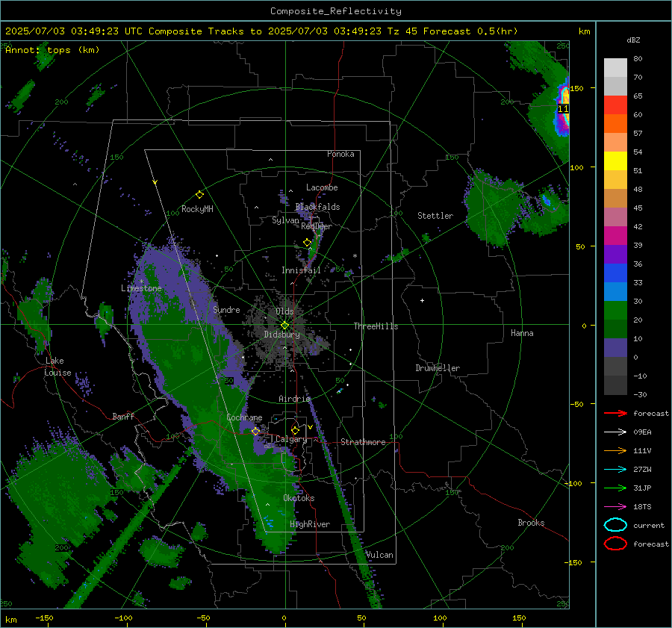The image size is (672, 628).
Task: Click the Banff town label
Action: coord(123,416)
